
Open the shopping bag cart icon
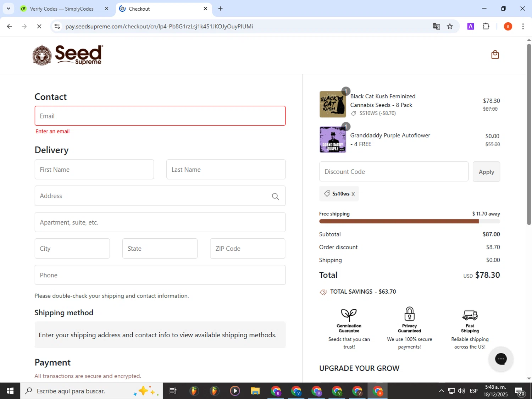pyautogui.click(x=495, y=55)
